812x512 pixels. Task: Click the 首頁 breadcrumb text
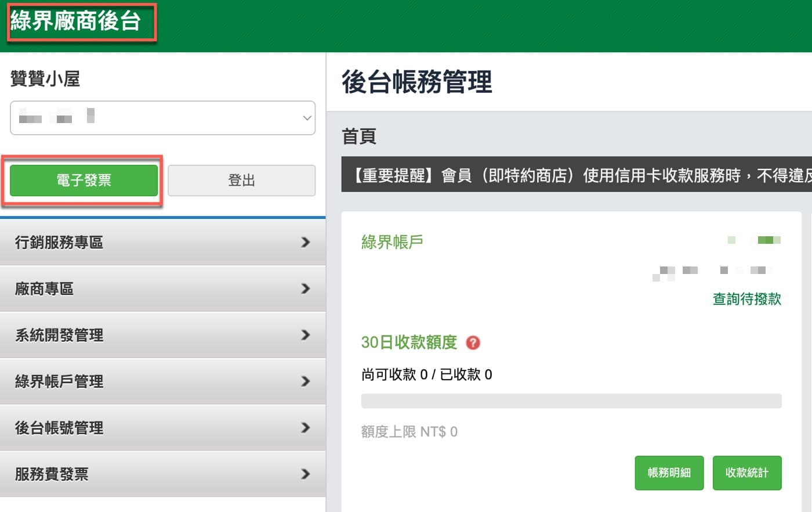coord(359,136)
